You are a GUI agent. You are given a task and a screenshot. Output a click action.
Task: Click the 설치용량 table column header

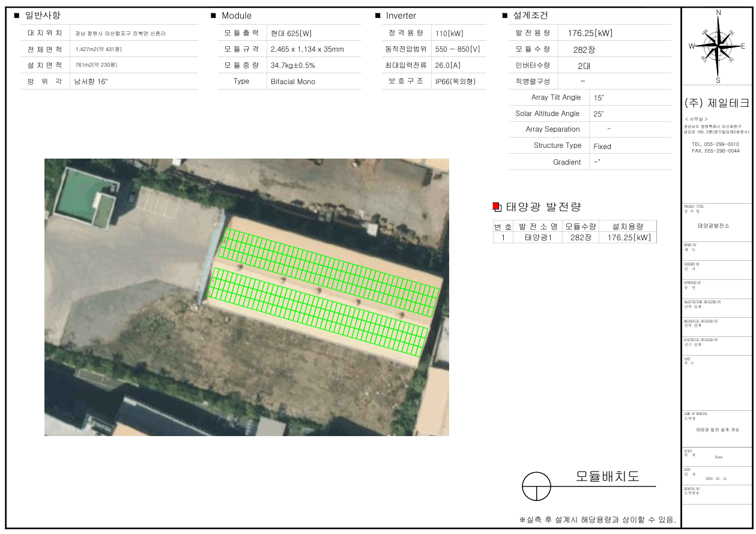point(627,226)
